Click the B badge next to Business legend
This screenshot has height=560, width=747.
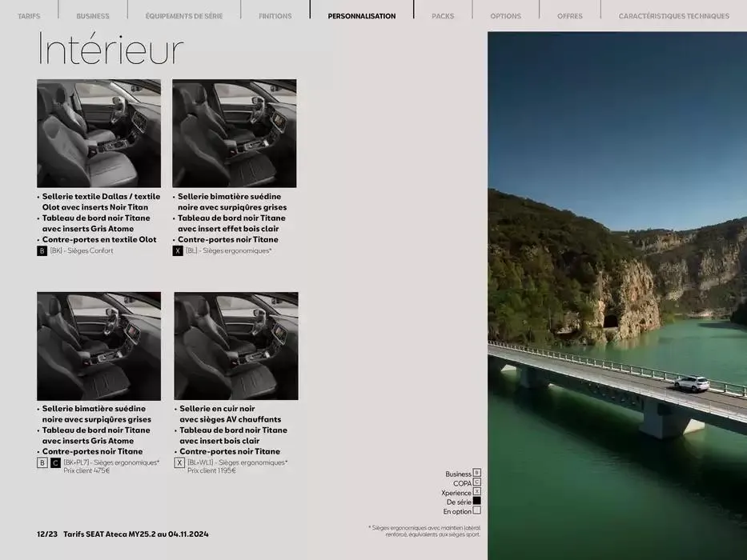pyautogui.click(x=477, y=473)
